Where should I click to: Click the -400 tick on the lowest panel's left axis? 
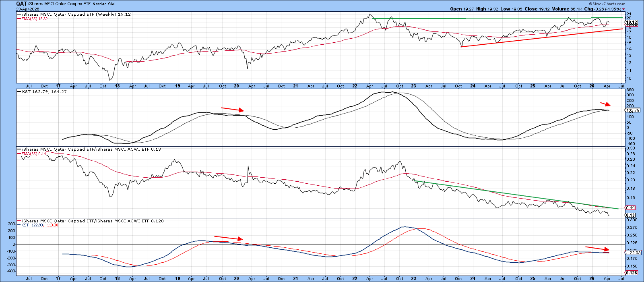pos(10,272)
